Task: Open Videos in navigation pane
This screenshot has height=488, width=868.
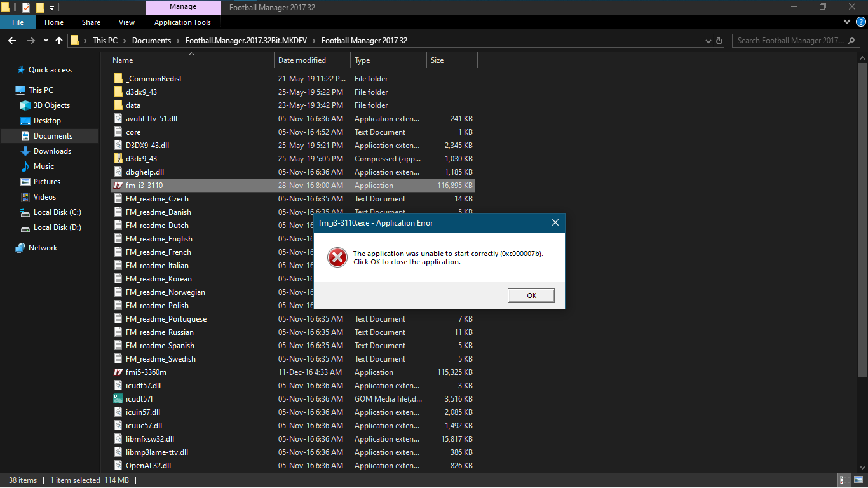Action: click(44, 197)
